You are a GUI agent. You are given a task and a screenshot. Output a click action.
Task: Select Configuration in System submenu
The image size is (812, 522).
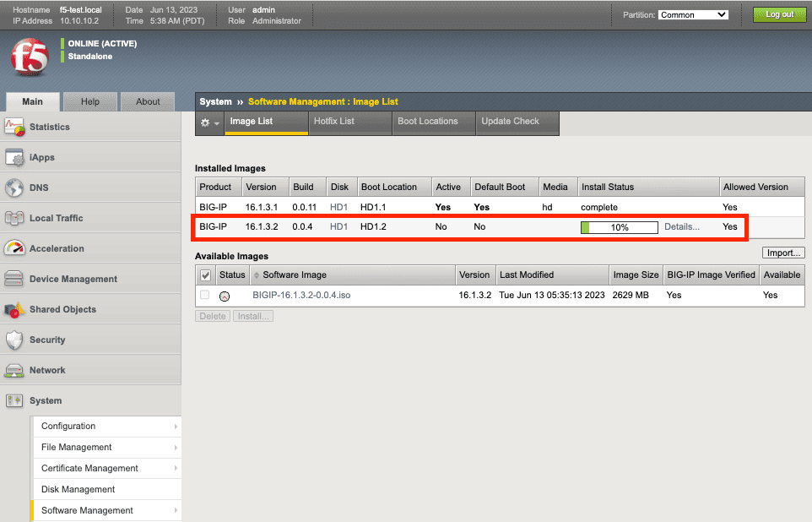pos(107,426)
